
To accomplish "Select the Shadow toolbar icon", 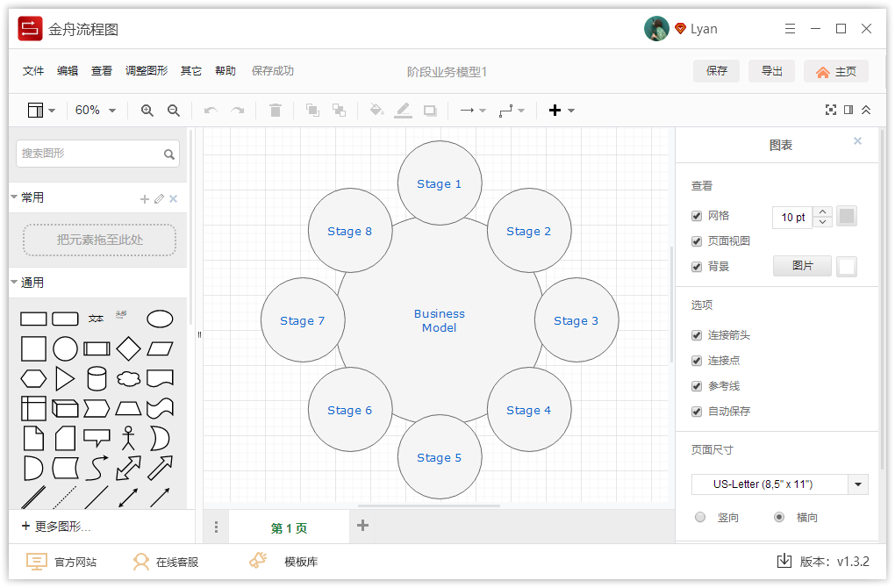I will (429, 110).
